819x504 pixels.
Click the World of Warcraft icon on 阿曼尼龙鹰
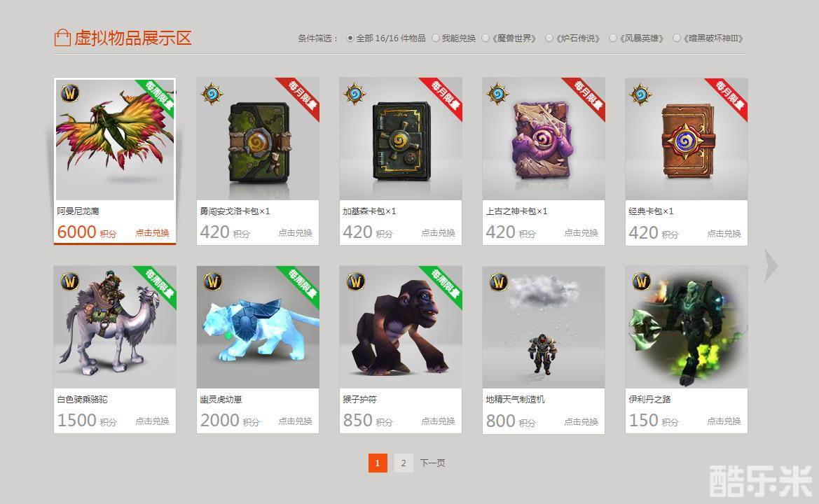[x=70, y=93]
